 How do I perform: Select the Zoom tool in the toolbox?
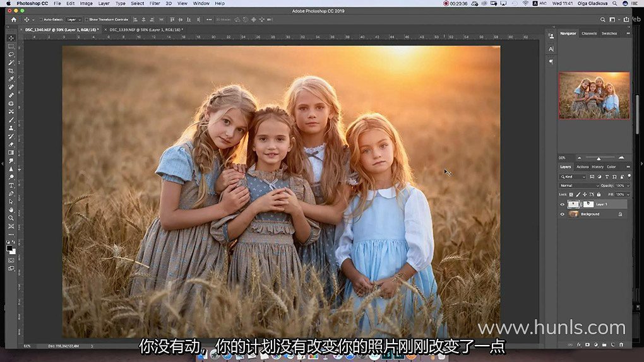pyautogui.click(x=11, y=218)
